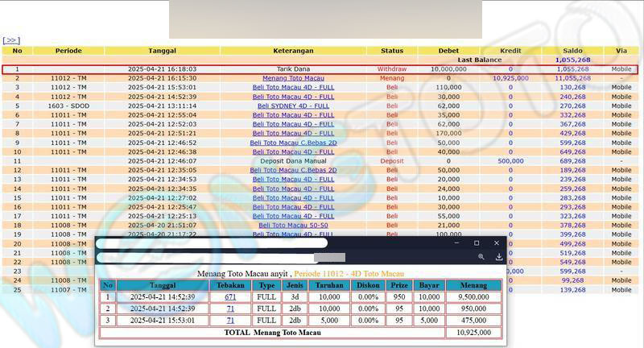Click the Tebakan number 671 link

tap(230, 297)
